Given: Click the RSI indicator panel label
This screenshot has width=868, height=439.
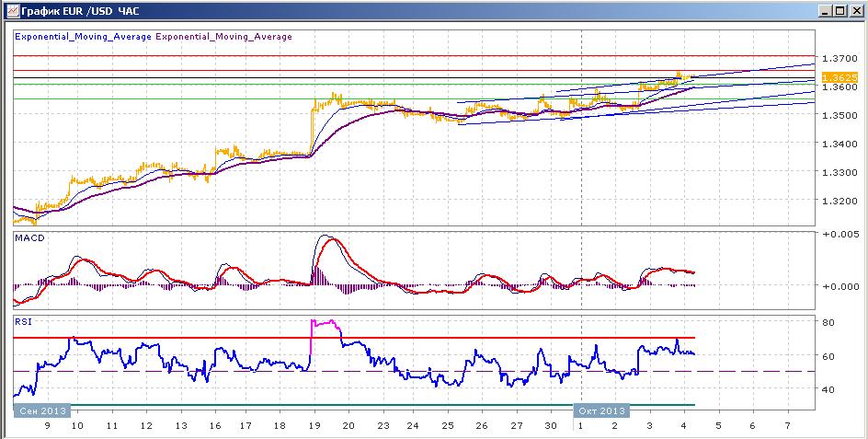Looking at the screenshot, I should 24,321.
